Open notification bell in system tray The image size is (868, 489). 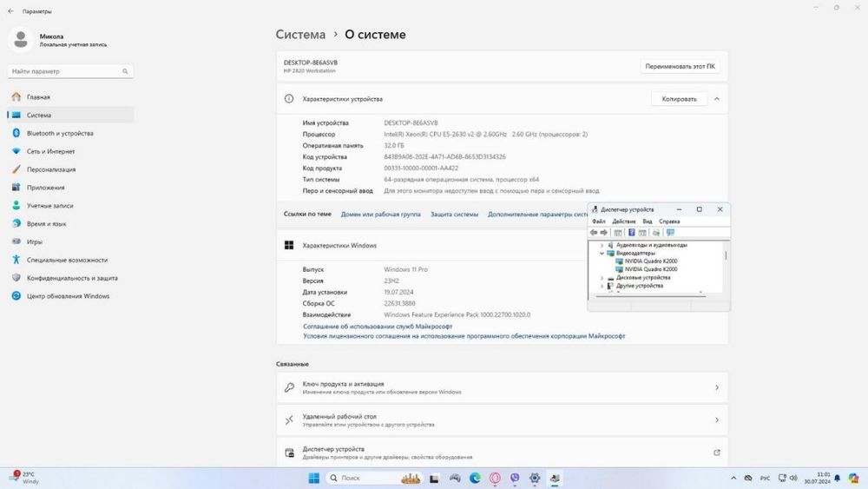[x=838, y=478]
